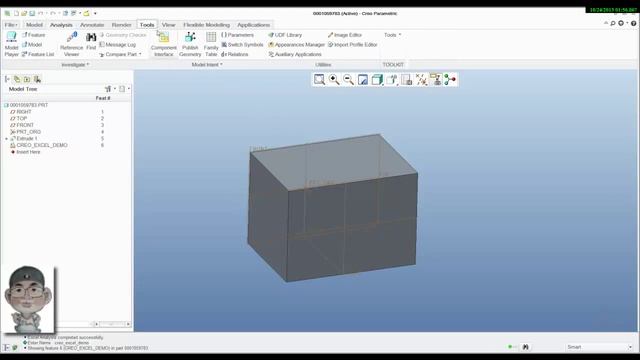This screenshot has height=360, width=640.
Task: Open the Tools dropdown in TOOLKIT group
Action: pyautogui.click(x=392, y=35)
